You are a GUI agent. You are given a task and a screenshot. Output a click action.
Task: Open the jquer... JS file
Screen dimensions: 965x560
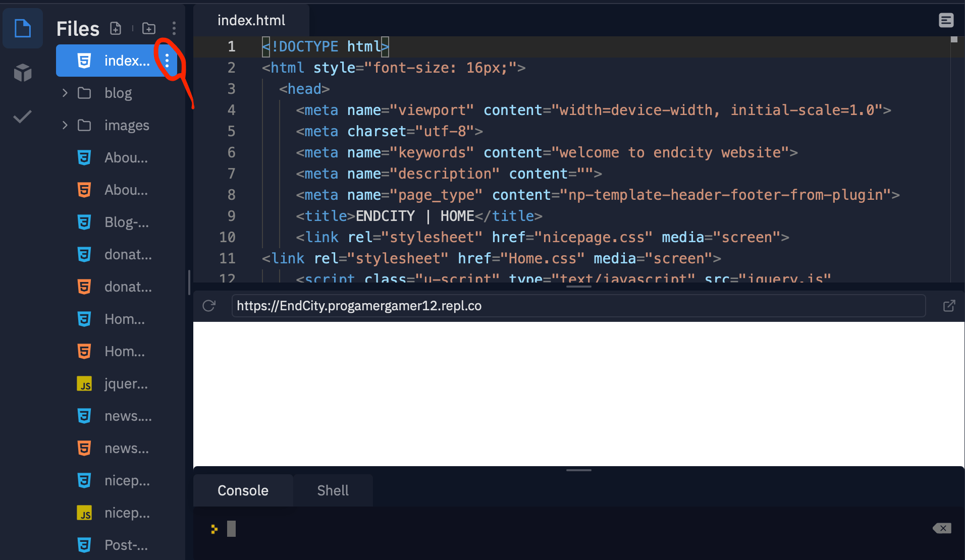116,383
